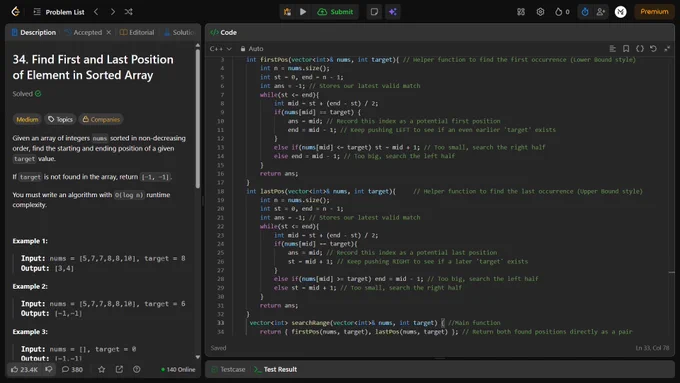Click the Example 2 heading
680x383 pixels.
pyautogui.click(x=30, y=287)
